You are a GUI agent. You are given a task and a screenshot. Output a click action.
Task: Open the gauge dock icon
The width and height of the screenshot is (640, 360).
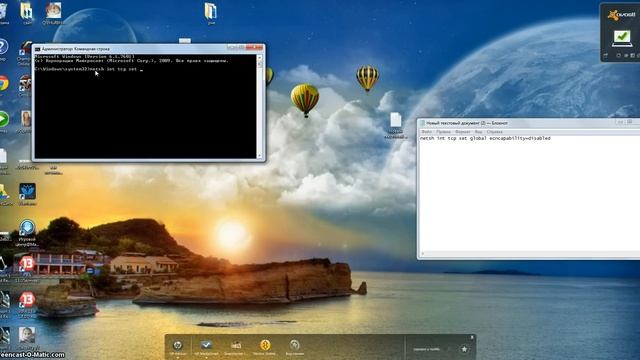click(294, 345)
